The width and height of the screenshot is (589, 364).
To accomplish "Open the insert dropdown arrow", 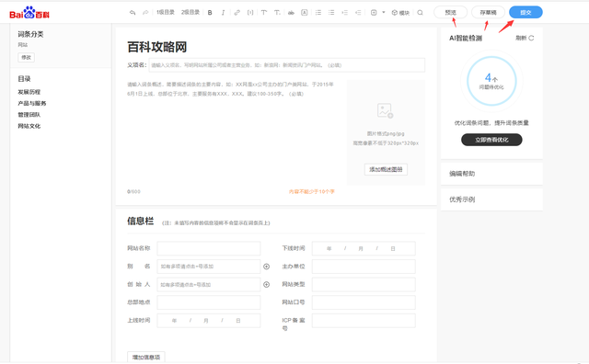I will click(384, 12).
